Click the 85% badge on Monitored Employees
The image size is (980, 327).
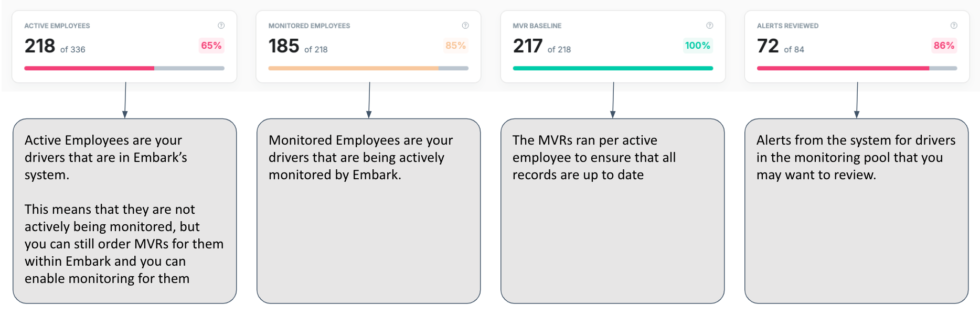(x=455, y=46)
